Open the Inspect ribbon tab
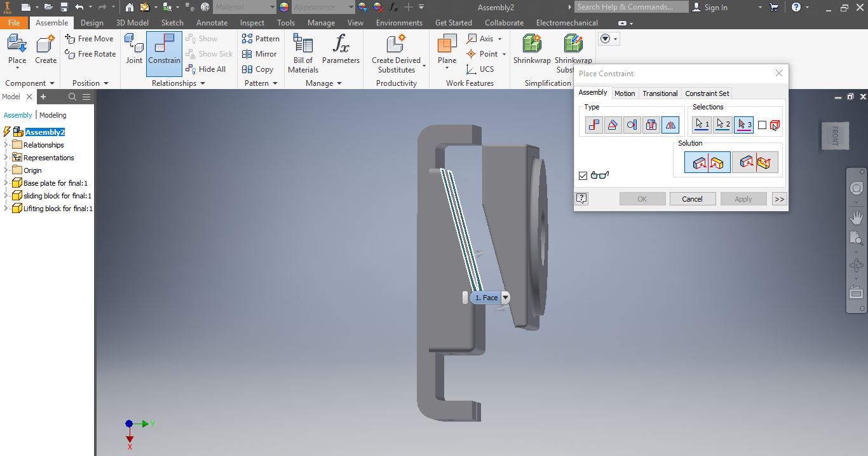This screenshot has width=868, height=456. click(x=252, y=23)
